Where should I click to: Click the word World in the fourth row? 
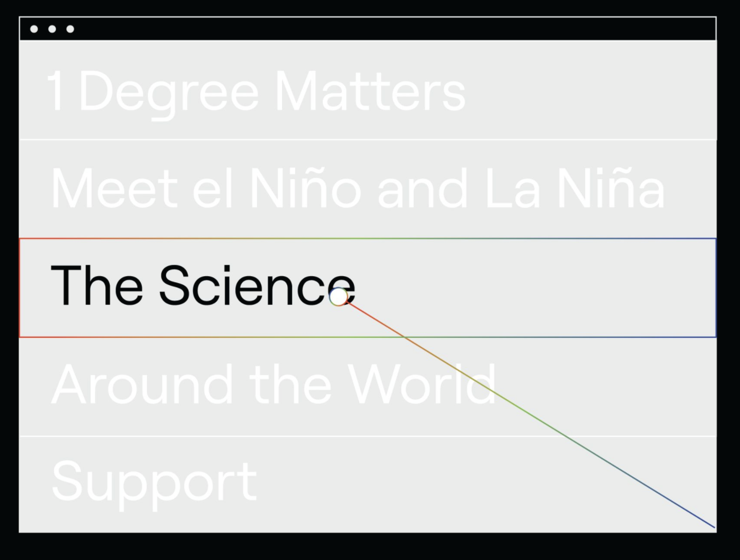(421, 384)
